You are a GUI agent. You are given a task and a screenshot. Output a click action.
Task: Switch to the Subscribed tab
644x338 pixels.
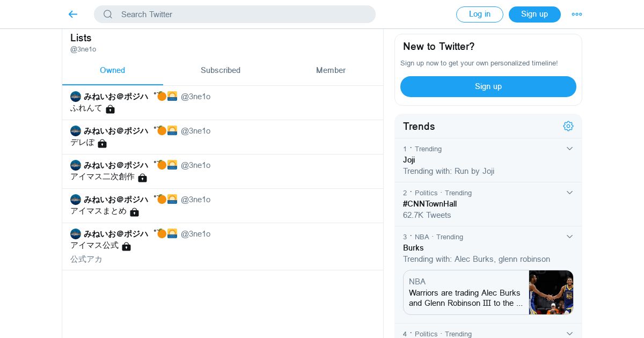coord(221,70)
